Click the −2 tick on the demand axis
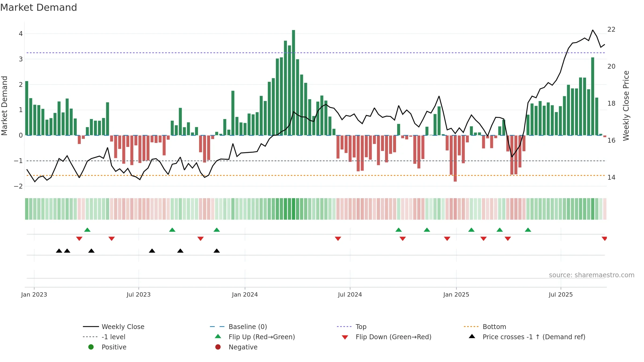644x362 pixels. [x=18, y=186]
